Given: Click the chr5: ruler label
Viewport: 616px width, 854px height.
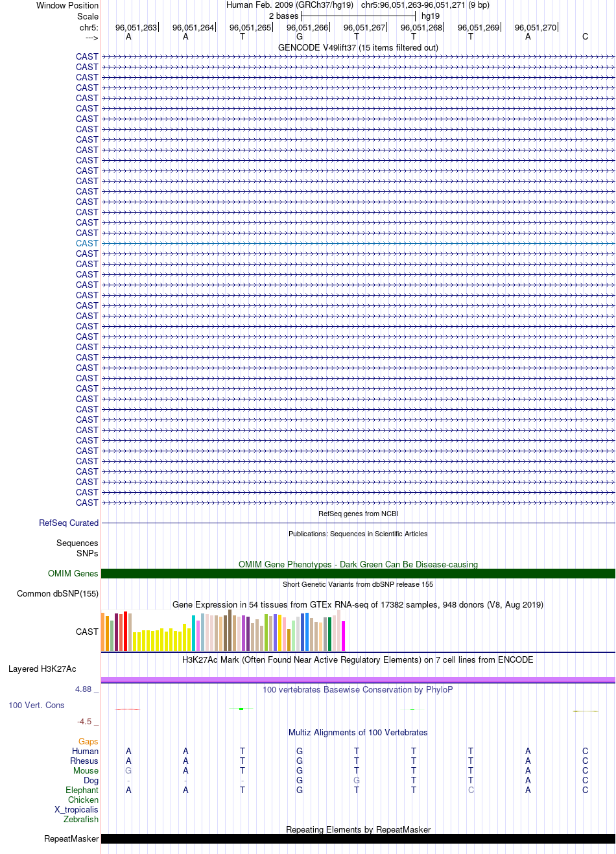Looking at the screenshot, I should coord(89,28).
